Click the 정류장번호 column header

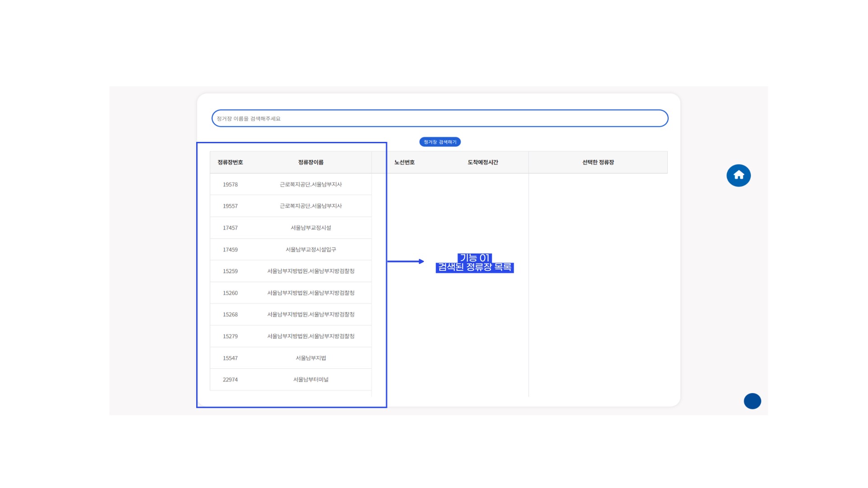(x=230, y=162)
